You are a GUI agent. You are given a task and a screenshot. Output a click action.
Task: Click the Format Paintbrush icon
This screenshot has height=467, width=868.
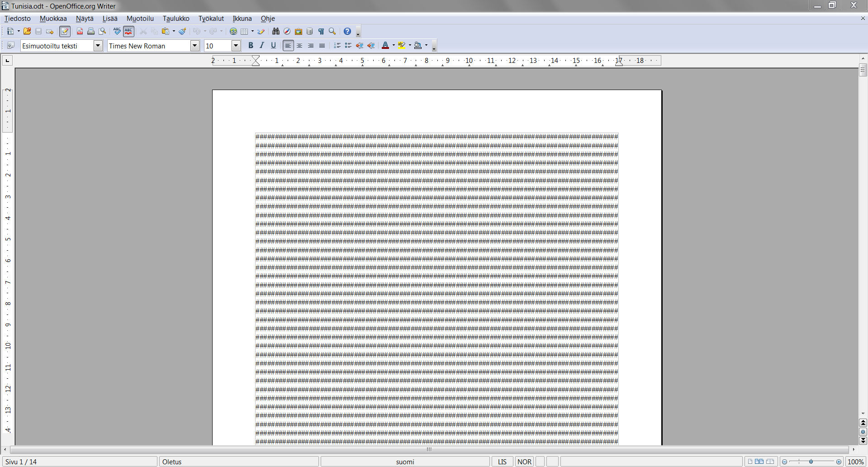coord(182,32)
